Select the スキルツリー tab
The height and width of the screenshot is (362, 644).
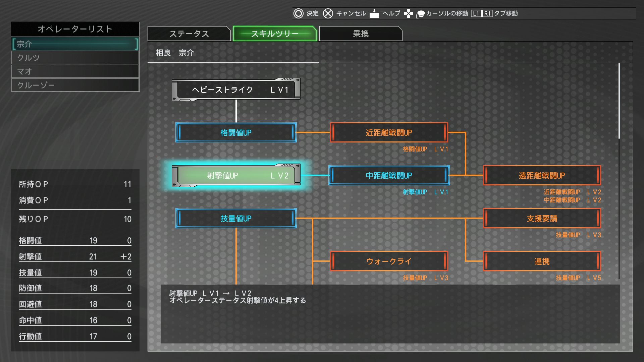[275, 34]
